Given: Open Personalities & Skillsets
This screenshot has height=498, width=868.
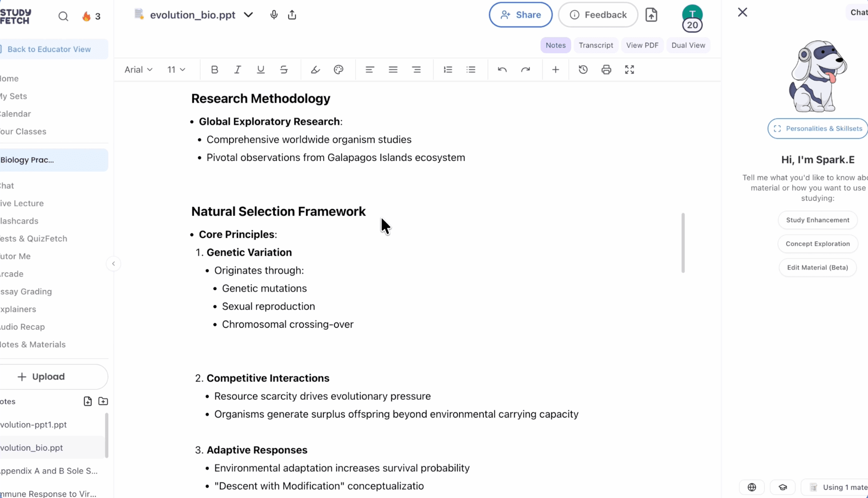Looking at the screenshot, I should 818,128.
